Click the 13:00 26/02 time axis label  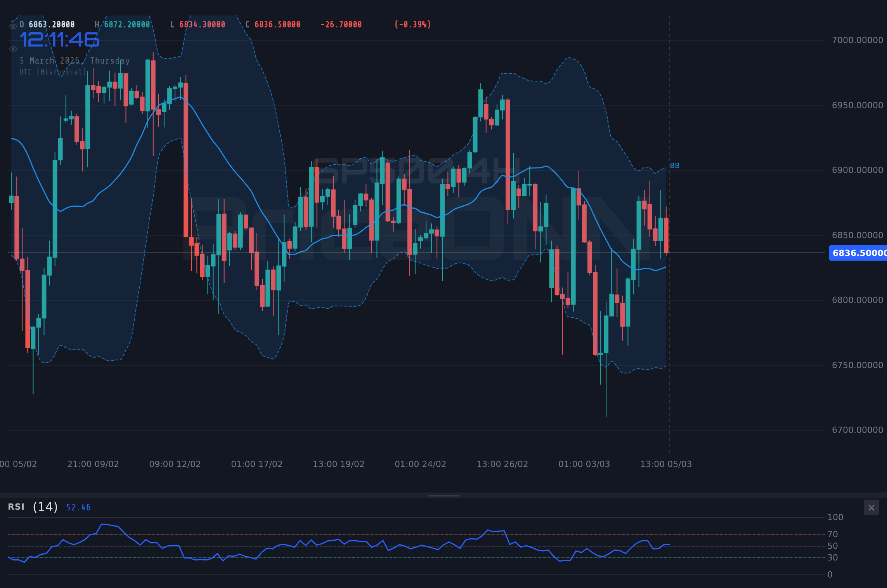(502, 464)
